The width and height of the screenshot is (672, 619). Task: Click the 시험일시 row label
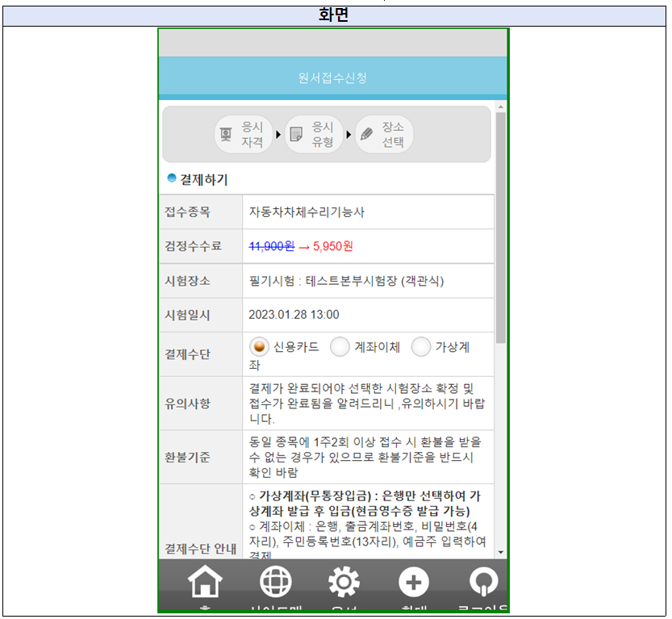coord(188,315)
